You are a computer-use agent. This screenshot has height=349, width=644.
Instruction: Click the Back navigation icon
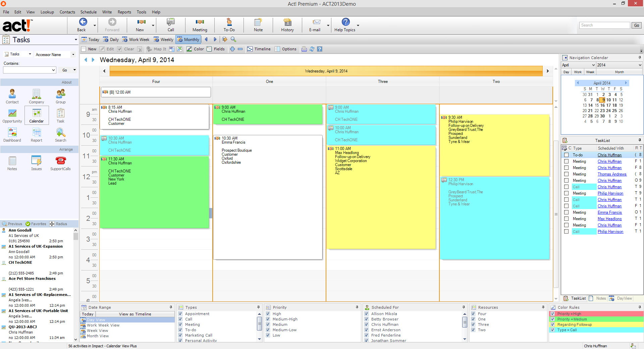click(83, 22)
